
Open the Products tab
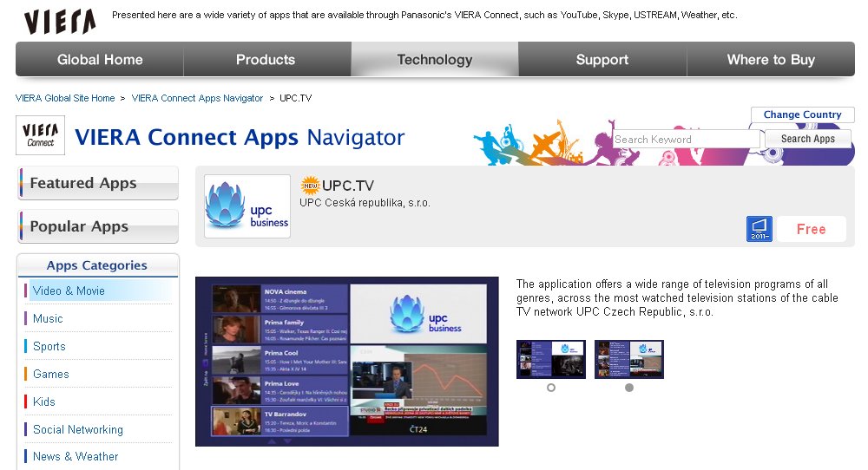(x=266, y=59)
